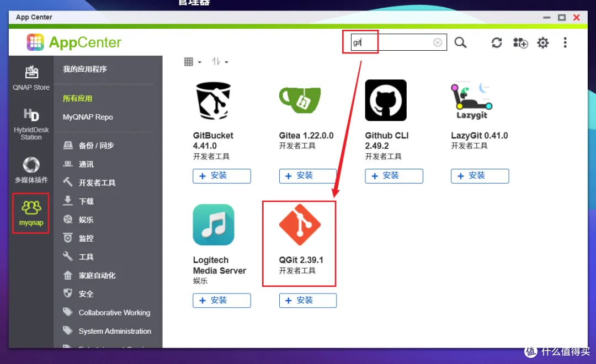Open QGit 2.39.1 title
Screen dimensions: 596x364
click(301, 260)
